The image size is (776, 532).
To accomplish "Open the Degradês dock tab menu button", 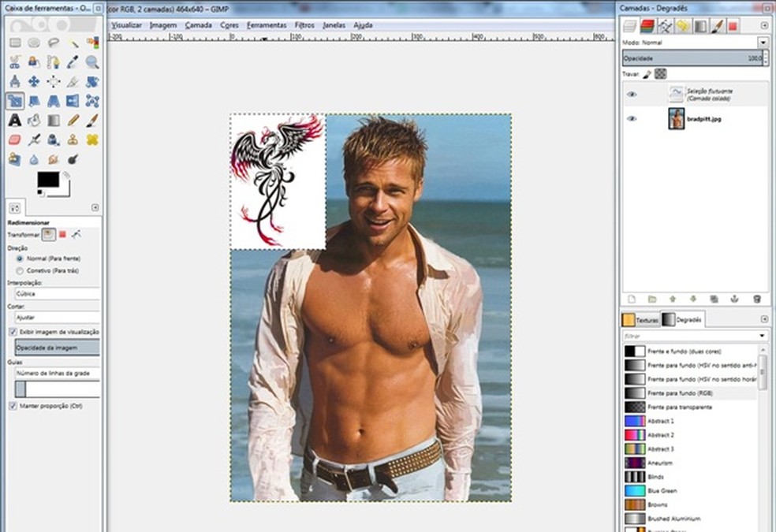I will point(764,319).
